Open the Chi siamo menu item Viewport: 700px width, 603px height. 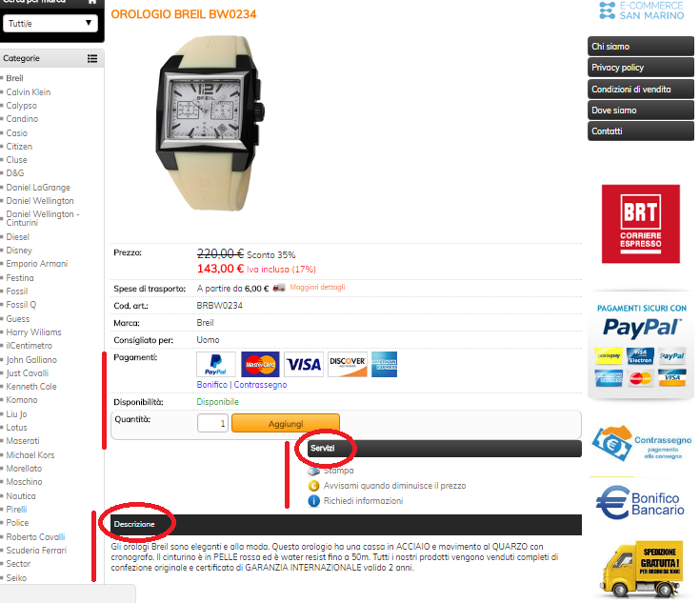[641, 47]
